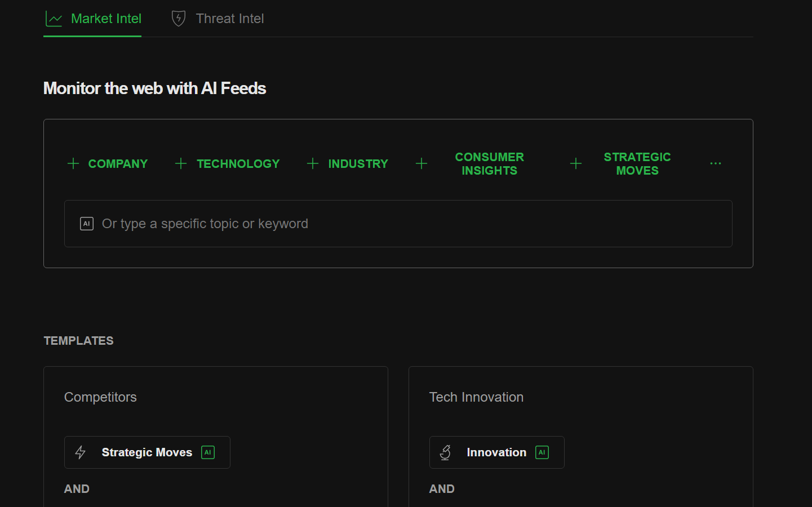Add the TECHNOLOGY topic

[x=227, y=163]
